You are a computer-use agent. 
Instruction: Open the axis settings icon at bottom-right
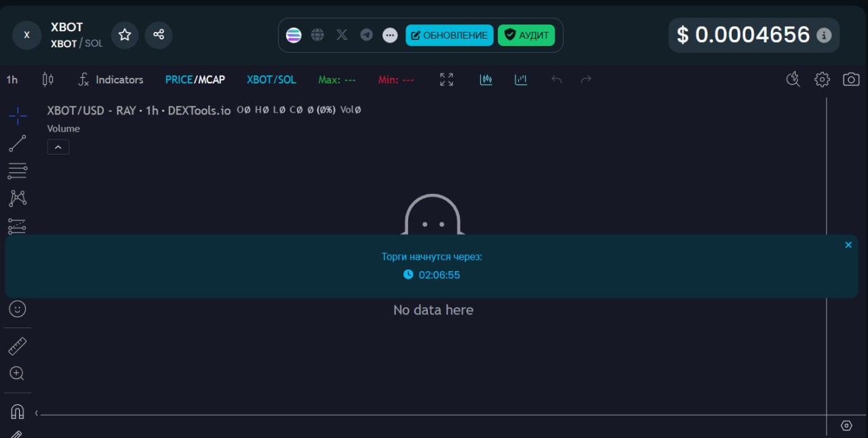click(x=846, y=426)
